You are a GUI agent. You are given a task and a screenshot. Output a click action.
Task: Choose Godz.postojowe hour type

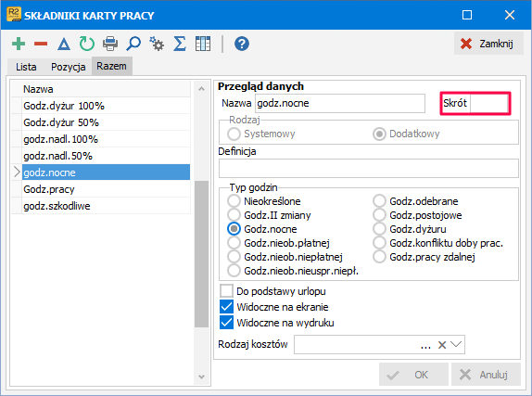[379, 215]
